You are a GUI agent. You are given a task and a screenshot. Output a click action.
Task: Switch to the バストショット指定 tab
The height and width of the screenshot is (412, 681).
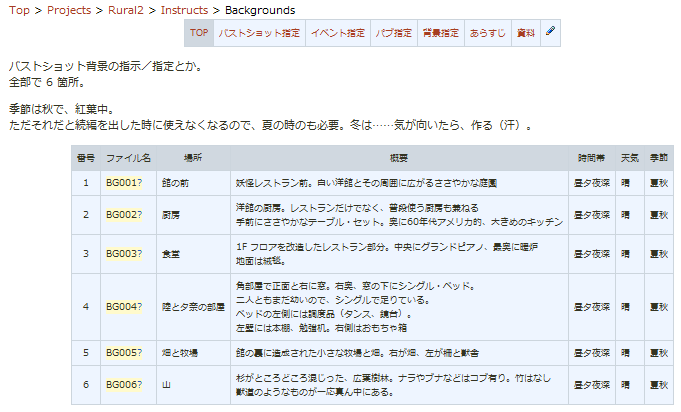click(x=259, y=33)
